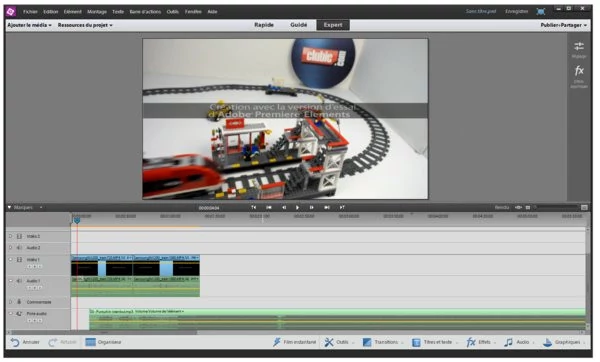This screenshot has height=362, width=600.
Task: Open the Film instantané tool
Action: pyautogui.click(x=294, y=342)
